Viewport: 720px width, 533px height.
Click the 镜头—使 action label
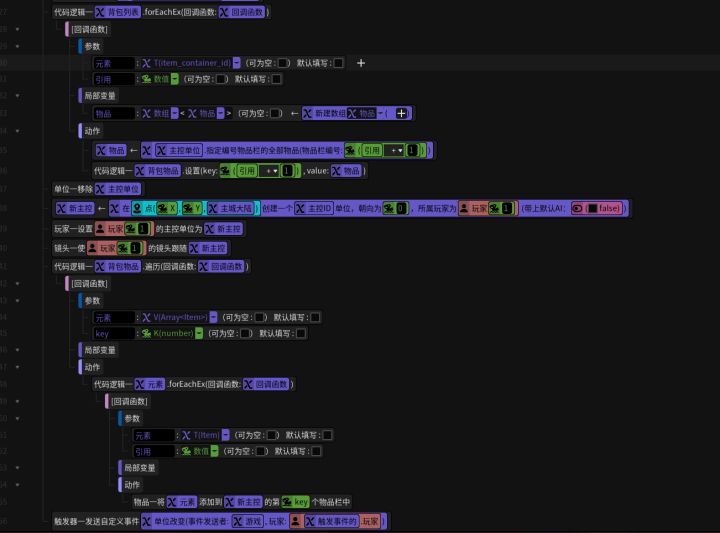[70, 248]
